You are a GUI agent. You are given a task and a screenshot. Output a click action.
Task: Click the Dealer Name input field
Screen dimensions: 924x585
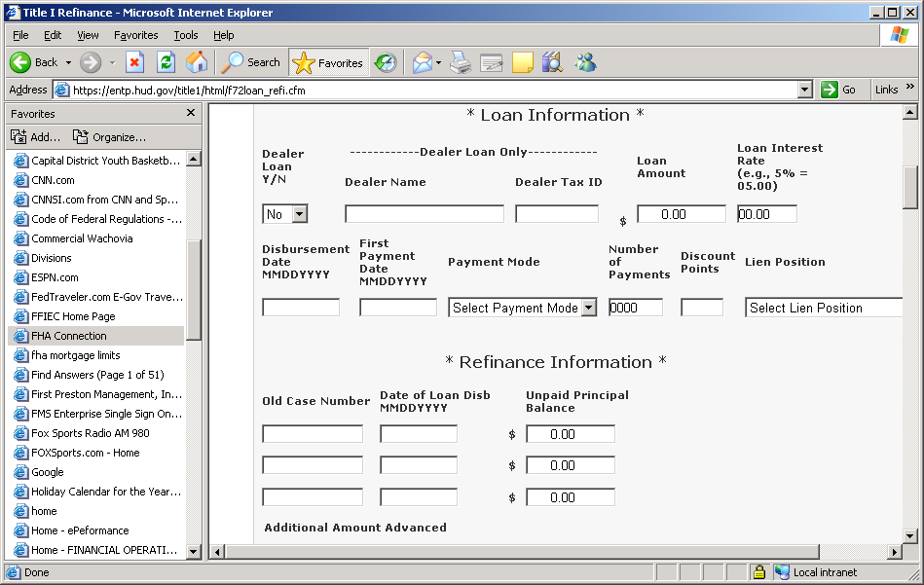click(x=424, y=214)
